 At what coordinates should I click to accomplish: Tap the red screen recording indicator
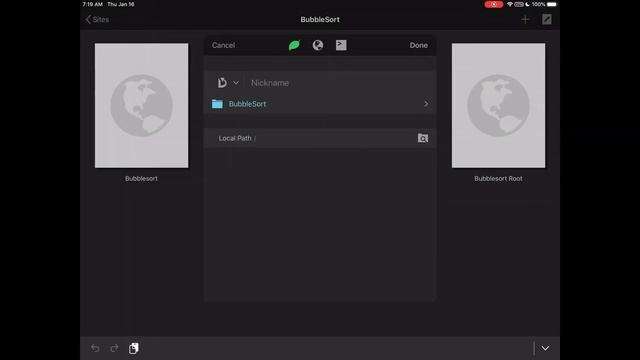[493, 4]
